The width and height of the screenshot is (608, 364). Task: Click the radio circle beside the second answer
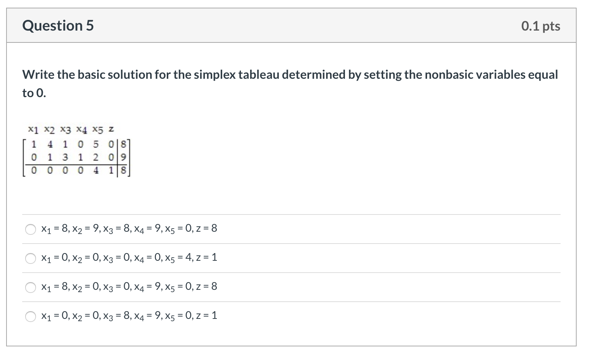tap(30, 258)
